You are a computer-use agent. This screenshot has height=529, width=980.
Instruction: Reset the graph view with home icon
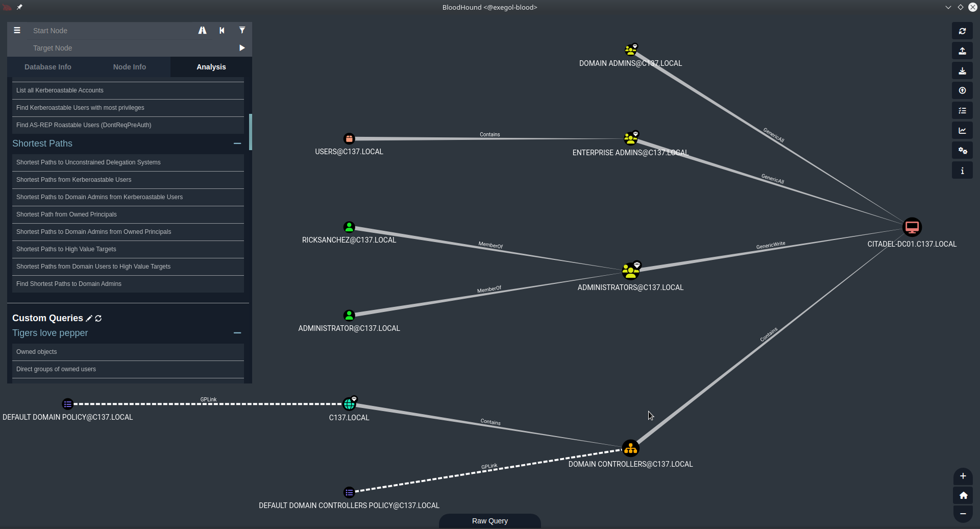pyautogui.click(x=963, y=495)
